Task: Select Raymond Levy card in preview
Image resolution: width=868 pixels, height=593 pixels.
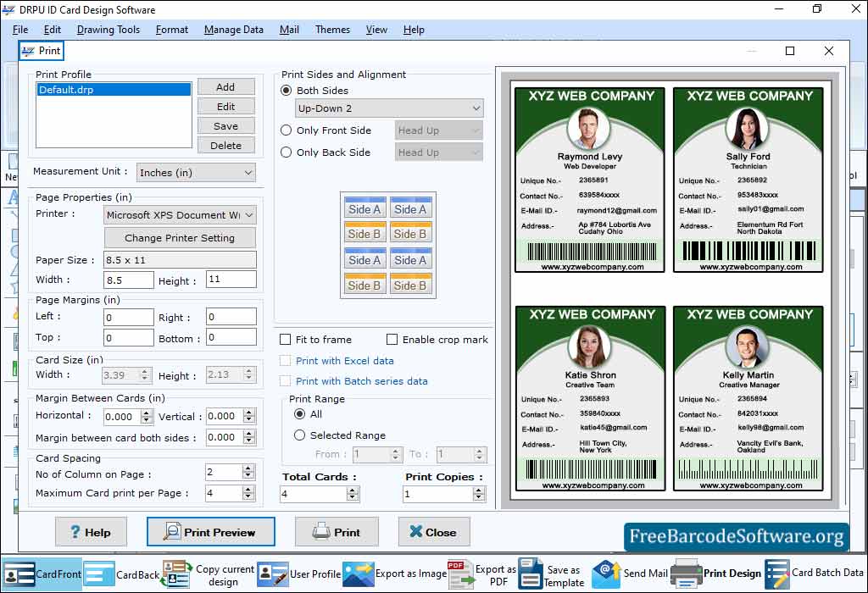Action: [590, 180]
